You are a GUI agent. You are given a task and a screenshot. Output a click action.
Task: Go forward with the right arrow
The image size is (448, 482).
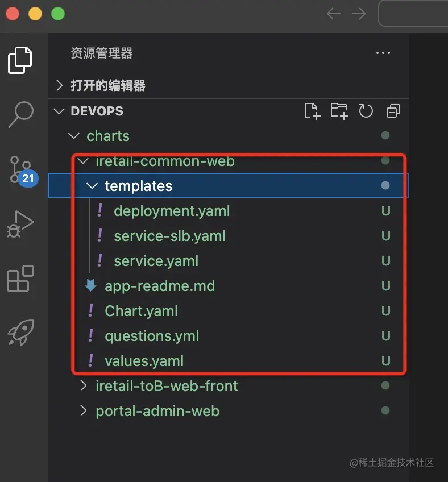359,14
